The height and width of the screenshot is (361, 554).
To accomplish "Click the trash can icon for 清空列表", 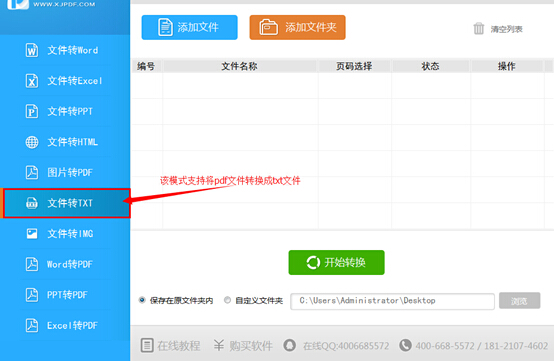I will [479, 29].
